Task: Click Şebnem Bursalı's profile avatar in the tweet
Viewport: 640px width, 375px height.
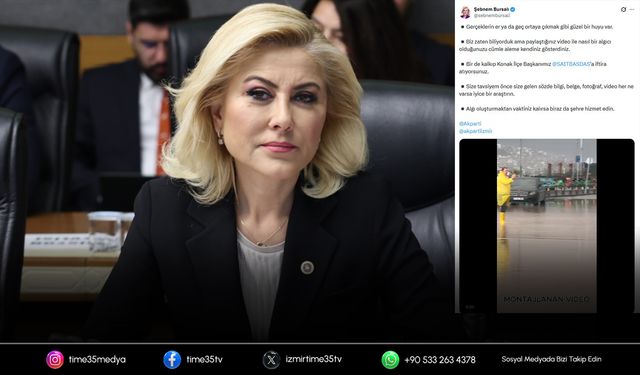Action: click(465, 12)
